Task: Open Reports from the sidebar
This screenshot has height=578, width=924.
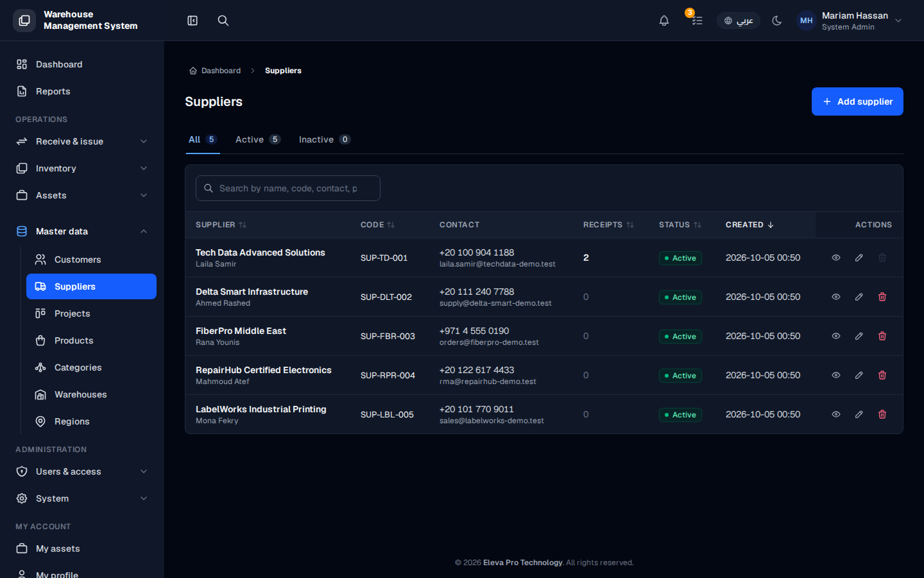Action: [82, 91]
